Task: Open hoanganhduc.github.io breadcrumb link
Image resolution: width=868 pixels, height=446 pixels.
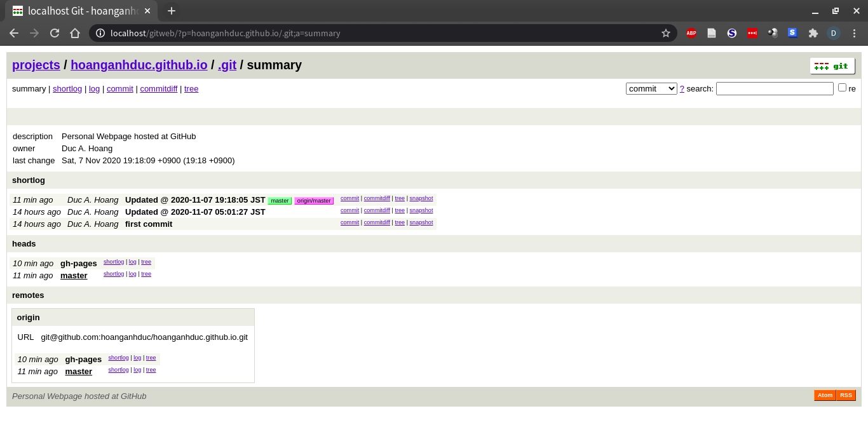Action: point(139,65)
